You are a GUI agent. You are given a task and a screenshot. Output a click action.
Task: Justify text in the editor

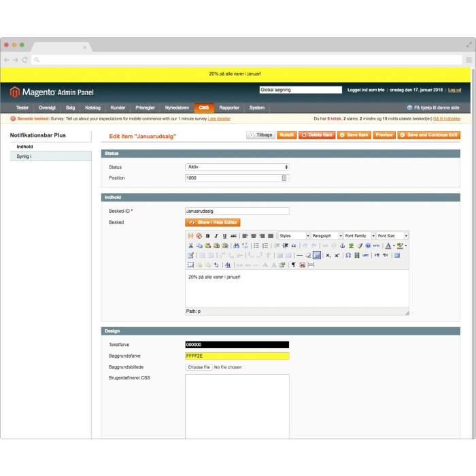271,236
